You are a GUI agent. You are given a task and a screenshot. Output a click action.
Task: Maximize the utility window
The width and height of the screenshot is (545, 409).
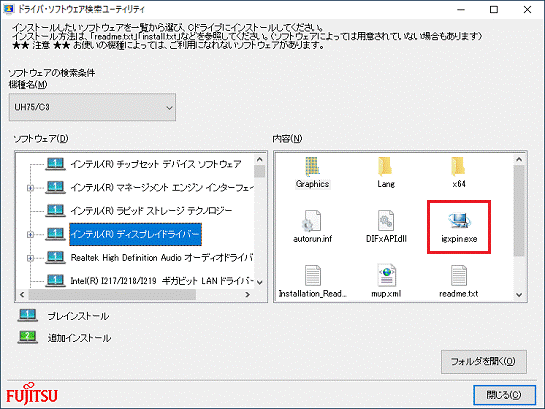[x=494, y=9]
